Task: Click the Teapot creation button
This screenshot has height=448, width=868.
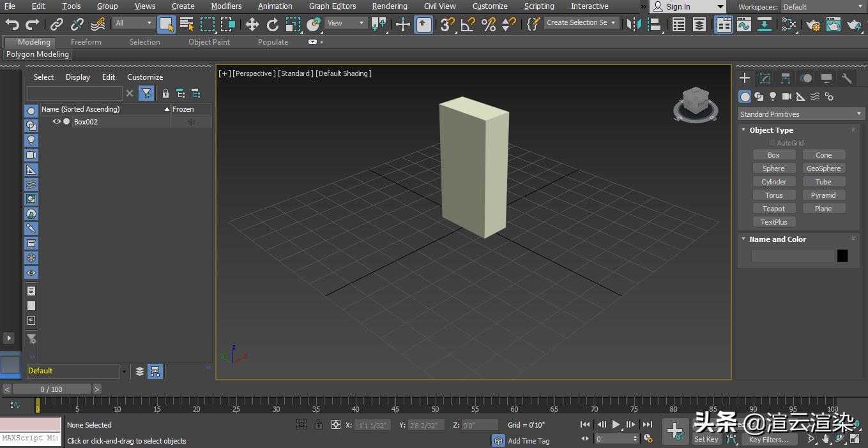Action: click(x=773, y=208)
